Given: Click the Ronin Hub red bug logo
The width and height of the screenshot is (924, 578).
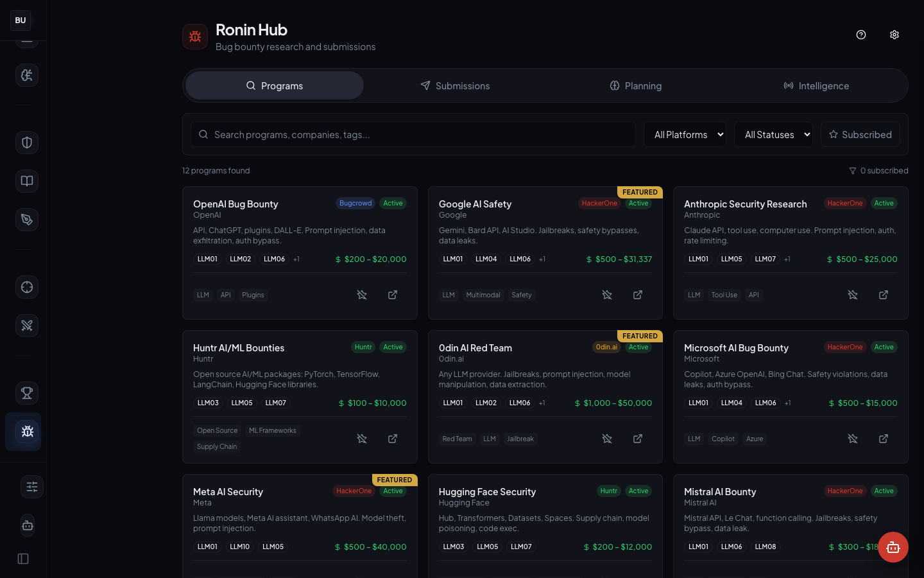Looking at the screenshot, I should (195, 37).
